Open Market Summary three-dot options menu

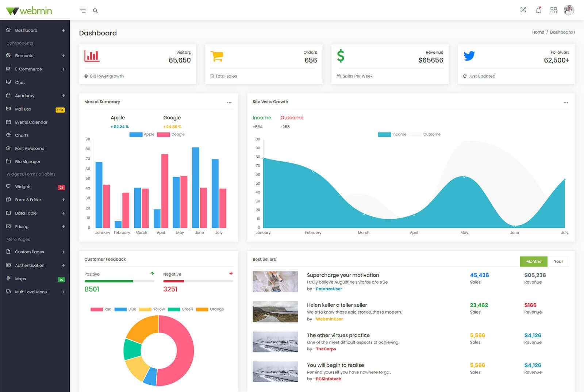tap(229, 103)
